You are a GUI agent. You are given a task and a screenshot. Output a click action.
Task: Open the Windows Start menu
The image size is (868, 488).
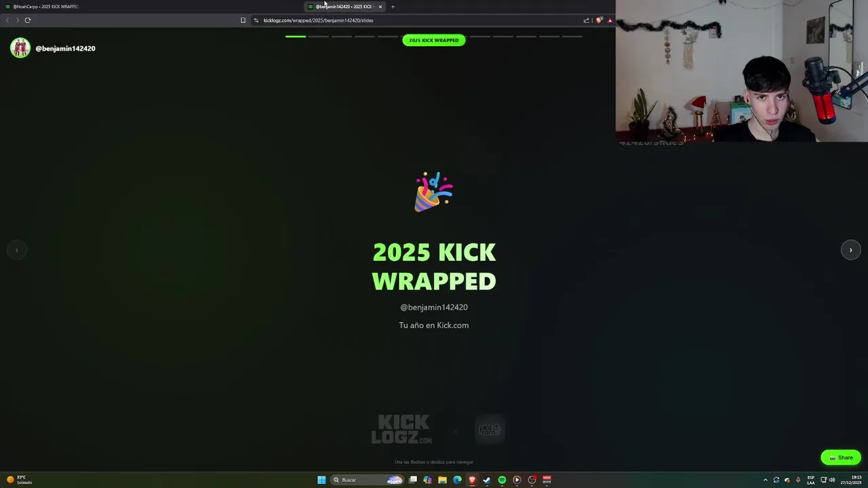coord(321,480)
